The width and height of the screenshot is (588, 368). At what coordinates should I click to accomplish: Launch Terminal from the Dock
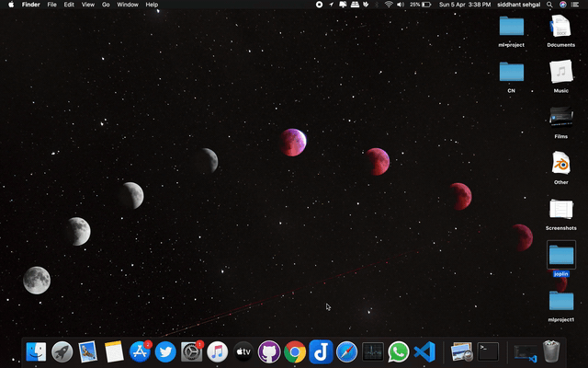[x=488, y=351]
